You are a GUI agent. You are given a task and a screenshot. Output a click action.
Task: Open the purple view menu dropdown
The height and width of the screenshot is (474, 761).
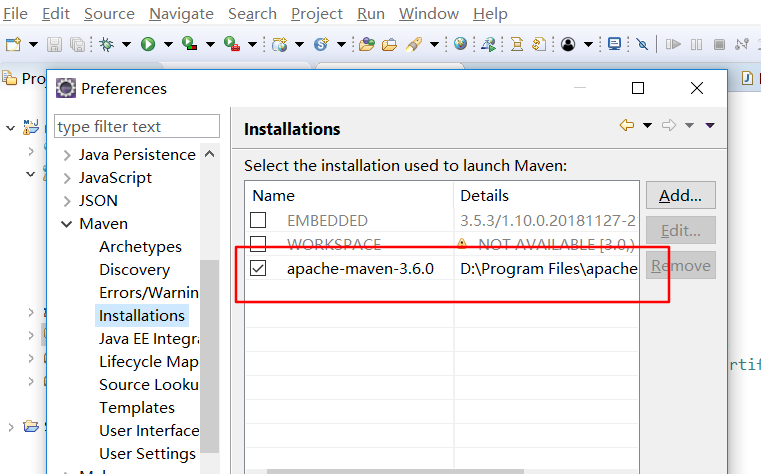[710, 126]
